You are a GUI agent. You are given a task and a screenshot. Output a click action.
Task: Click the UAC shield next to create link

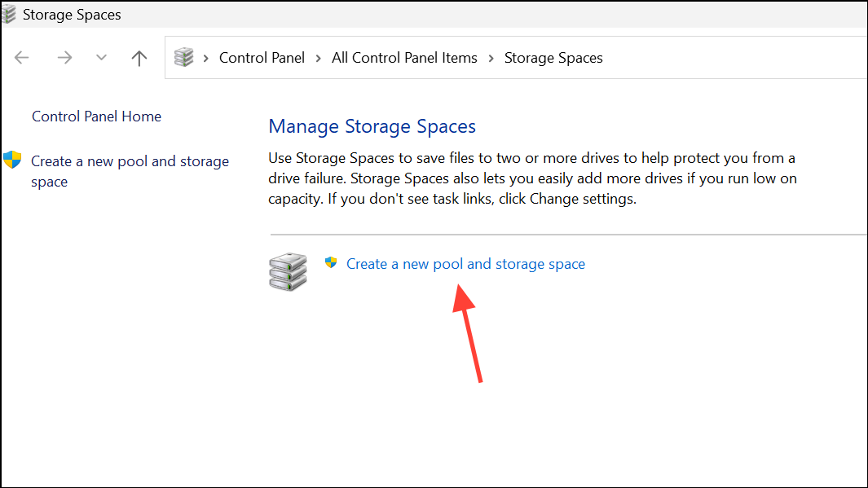tap(331, 262)
